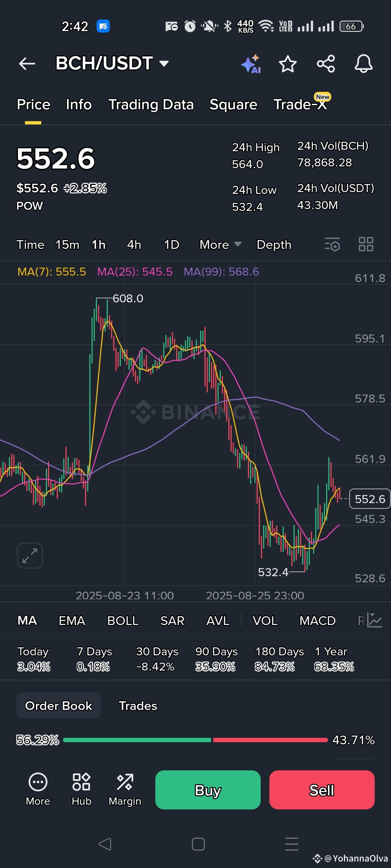Select the Order Book tab
Viewport: 391px width, 868px height.
(59, 705)
